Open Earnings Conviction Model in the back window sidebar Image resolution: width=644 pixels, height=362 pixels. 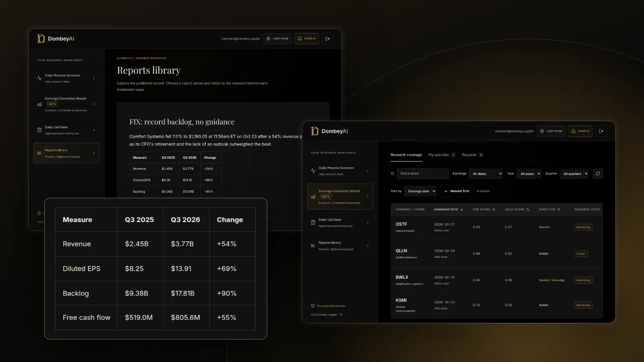[66, 104]
